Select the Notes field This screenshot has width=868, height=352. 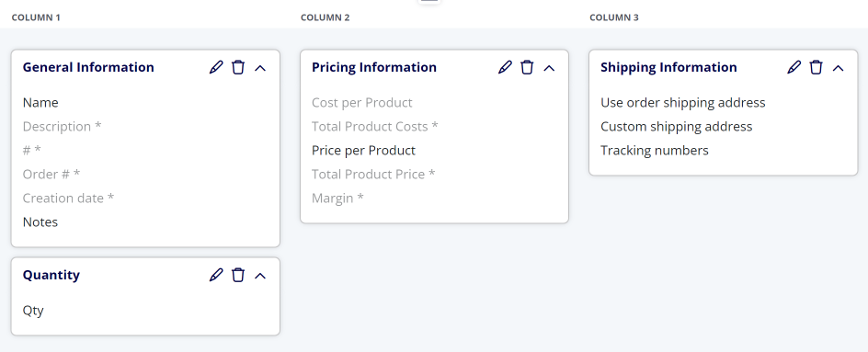40,221
